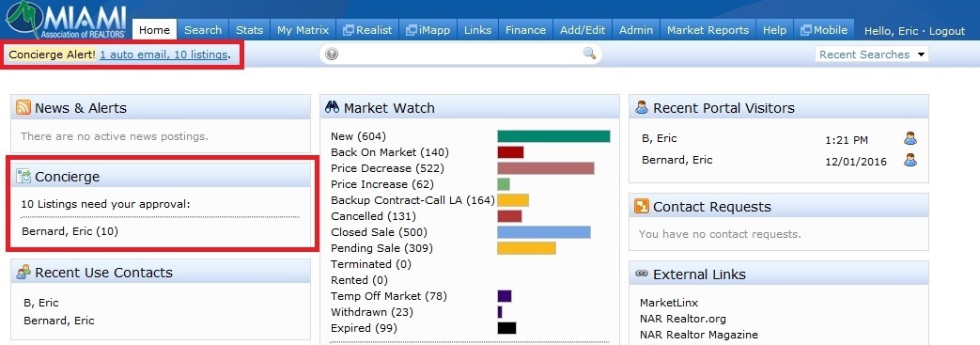Click the green New listings bar
The width and height of the screenshot is (980, 345).
pos(553,136)
